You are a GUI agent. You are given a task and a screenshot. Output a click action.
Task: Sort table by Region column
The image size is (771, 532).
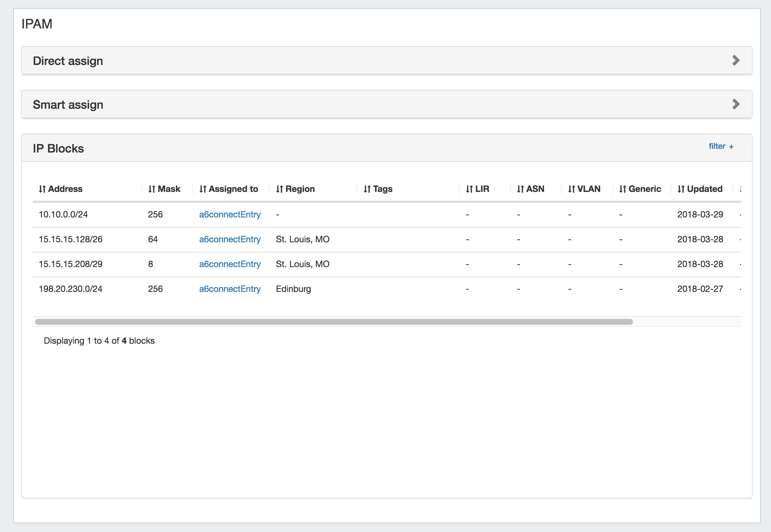(x=295, y=189)
